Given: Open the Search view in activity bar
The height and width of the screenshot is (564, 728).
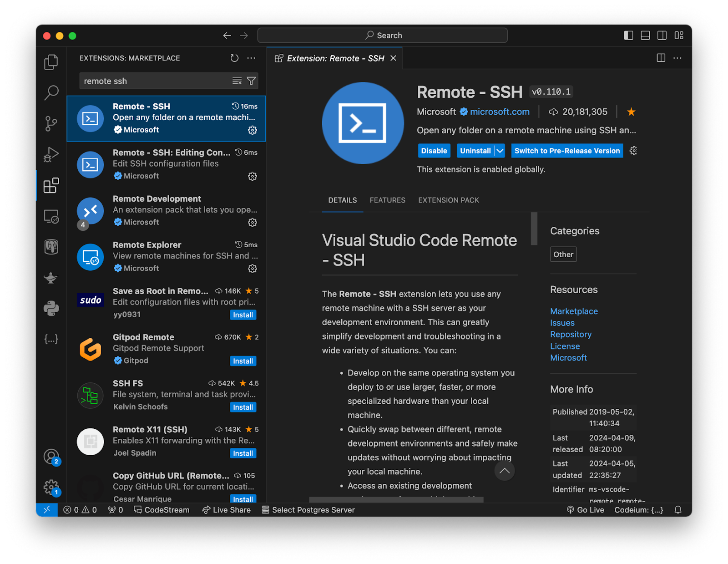Looking at the screenshot, I should point(51,93).
